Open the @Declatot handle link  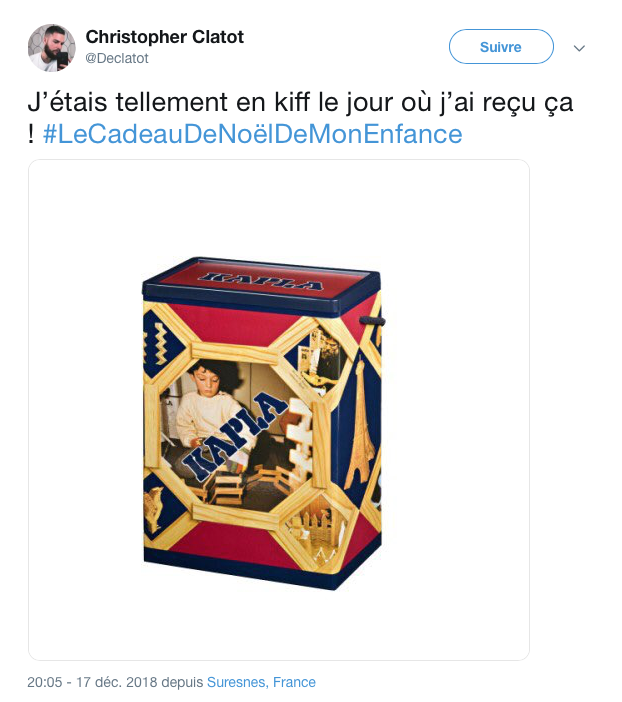coord(116,58)
